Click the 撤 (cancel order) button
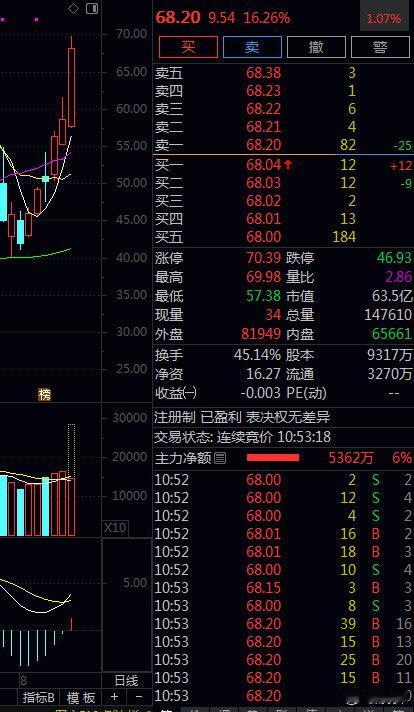Image resolution: width=414 pixels, height=712 pixels. (316, 47)
